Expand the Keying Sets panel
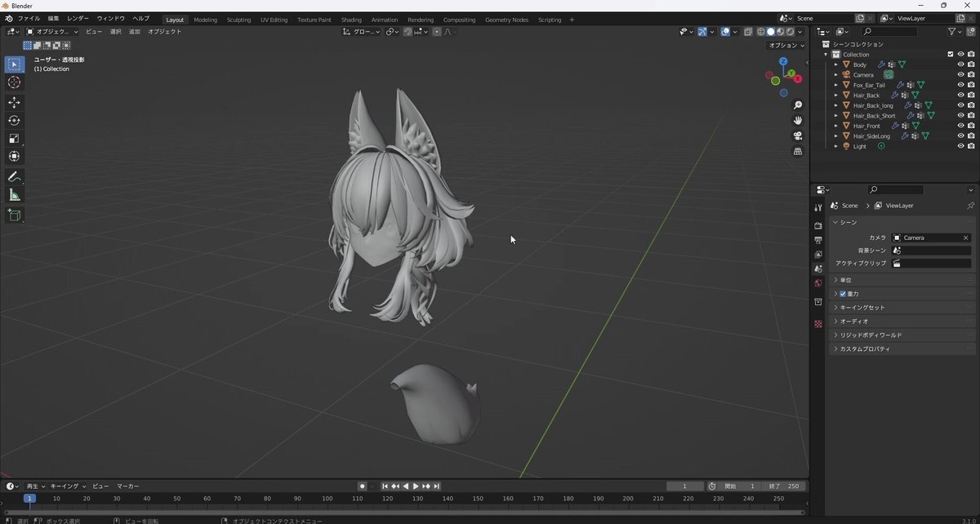Image resolution: width=980 pixels, height=524 pixels. [x=902, y=308]
